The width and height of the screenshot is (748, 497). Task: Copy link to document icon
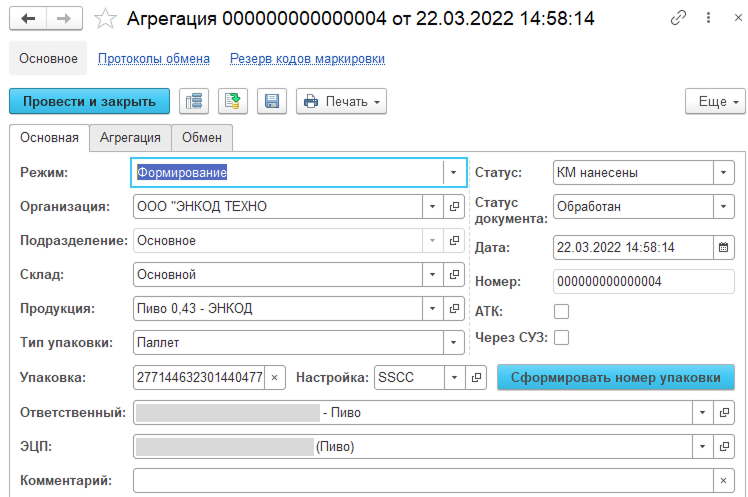679,19
